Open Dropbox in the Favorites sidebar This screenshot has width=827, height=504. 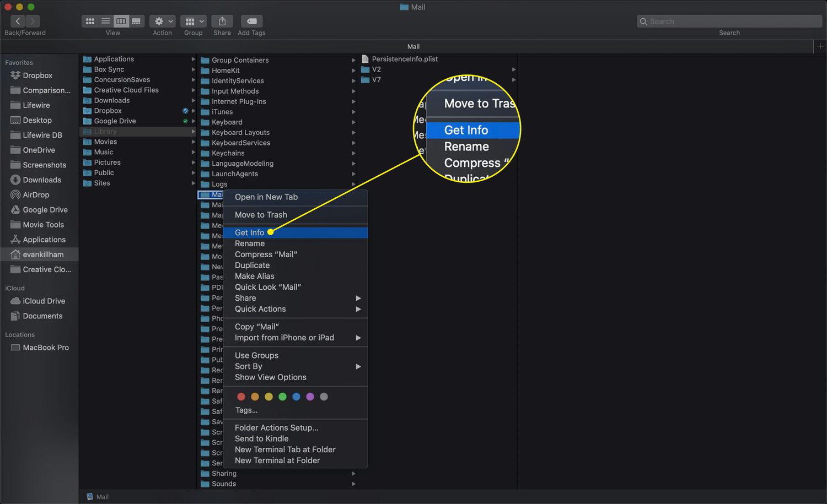coord(37,75)
